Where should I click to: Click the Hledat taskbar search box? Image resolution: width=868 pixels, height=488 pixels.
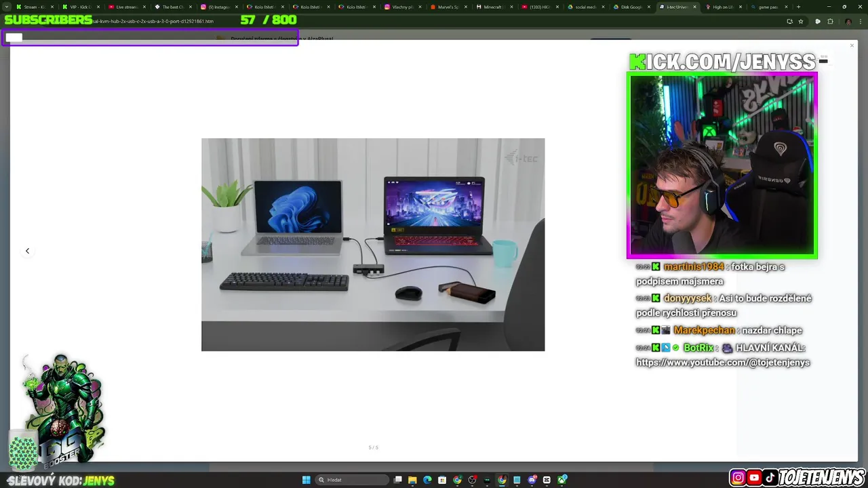[x=352, y=480]
